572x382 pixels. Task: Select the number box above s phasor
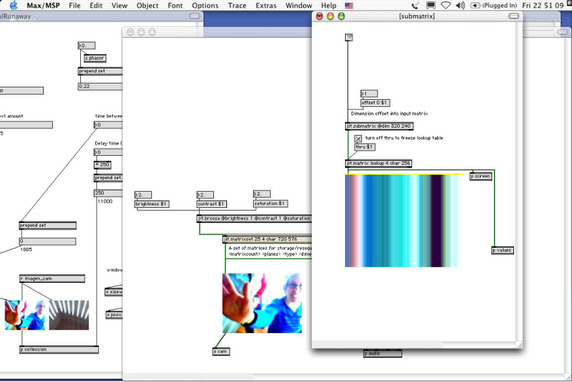click(x=86, y=46)
